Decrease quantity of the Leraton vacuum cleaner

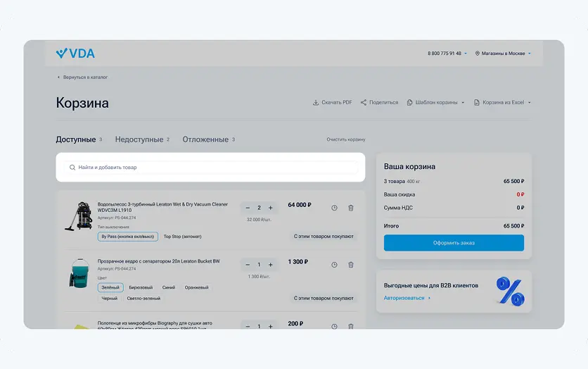click(248, 208)
